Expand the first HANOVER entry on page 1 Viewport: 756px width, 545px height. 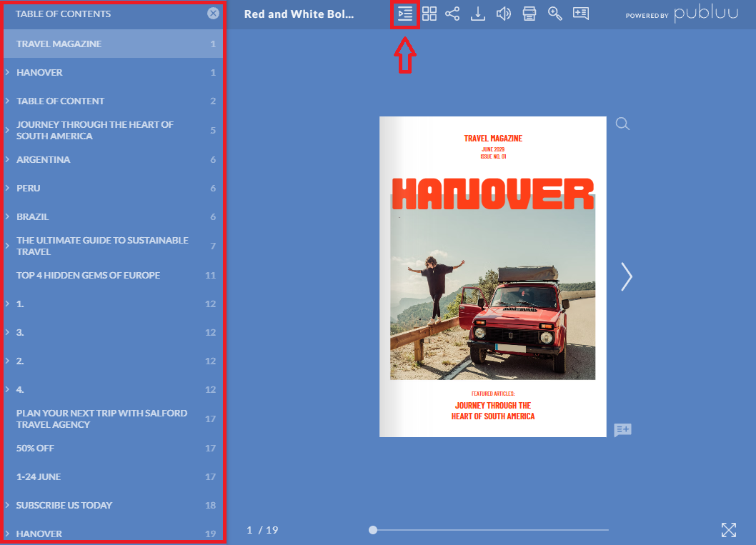tap(8, 72)
